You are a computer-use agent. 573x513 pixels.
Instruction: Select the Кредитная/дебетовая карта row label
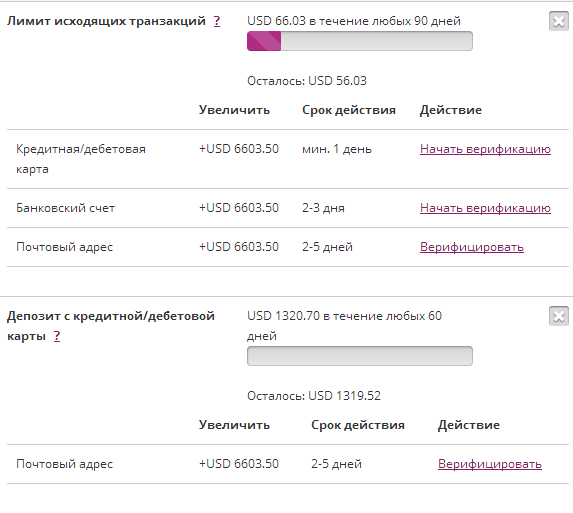(81, 159)
